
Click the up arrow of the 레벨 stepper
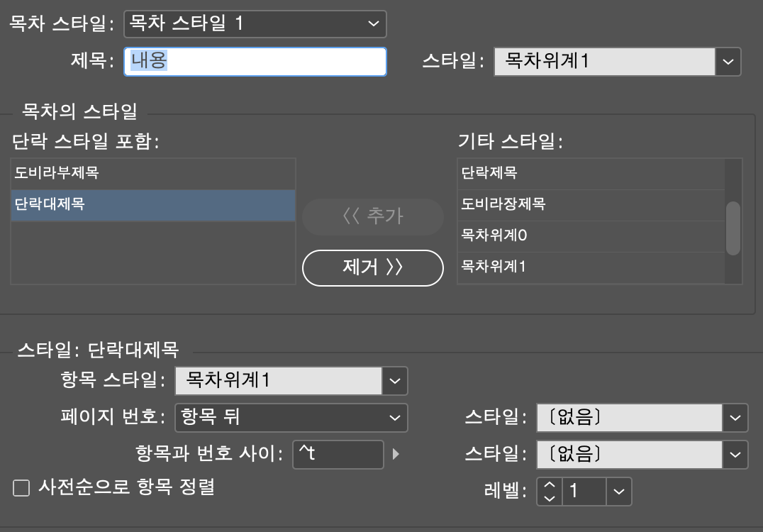(x=550, y=486)
